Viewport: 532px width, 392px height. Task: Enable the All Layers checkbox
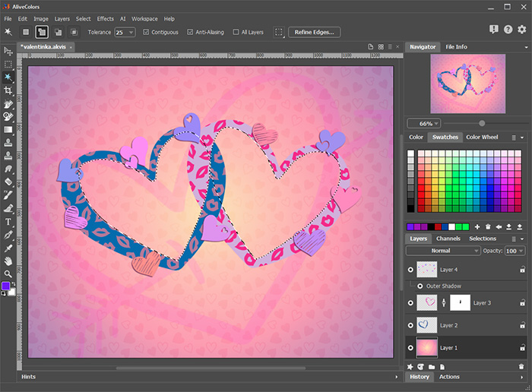(x=236, y=32)
